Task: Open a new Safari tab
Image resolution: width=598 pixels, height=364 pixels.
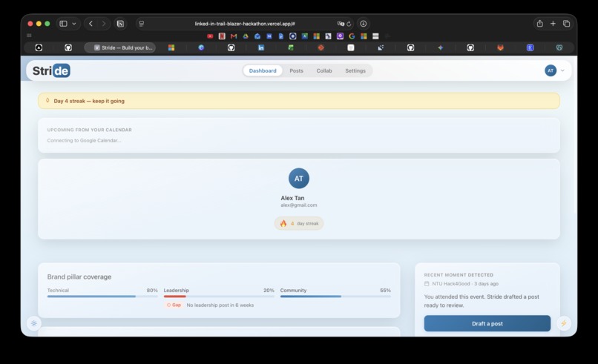Action: pyautogui.click(x=553, y=24)
